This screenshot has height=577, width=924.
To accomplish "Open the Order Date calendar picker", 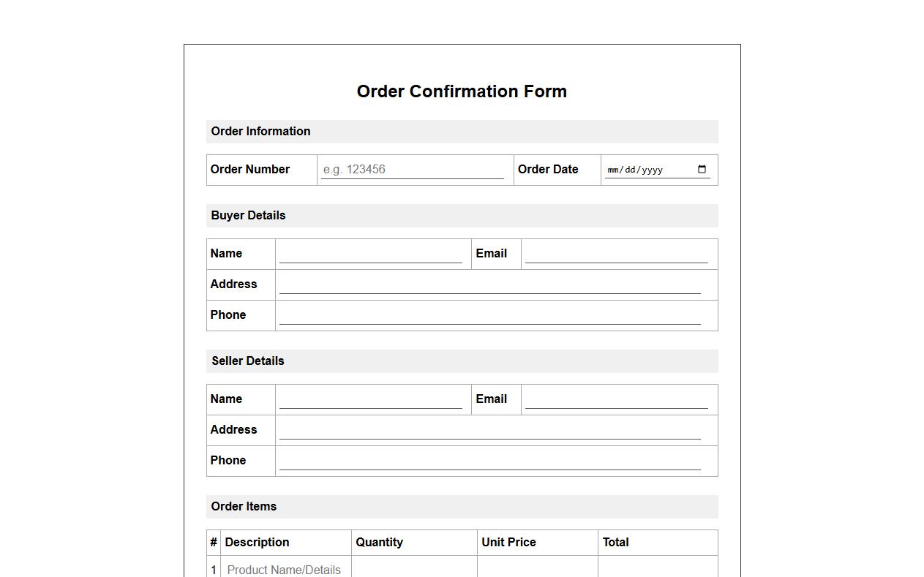I will 702,169.
